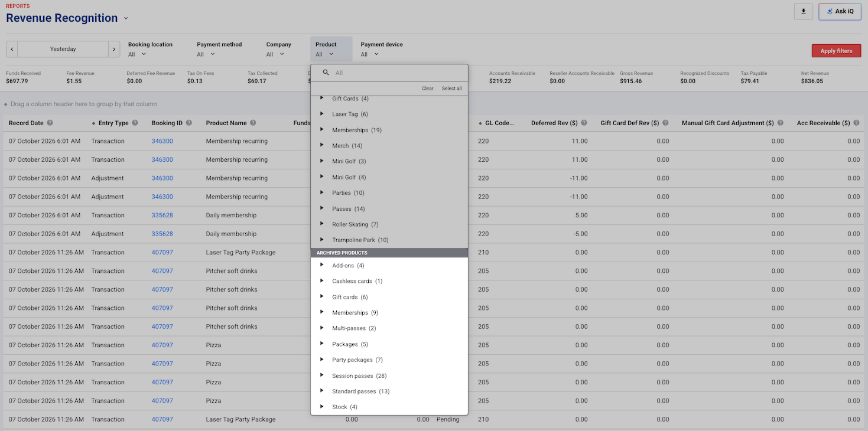Click Manual Gift Card Adjustment help icon
The image size is (868, 431).
click(780, 123)
